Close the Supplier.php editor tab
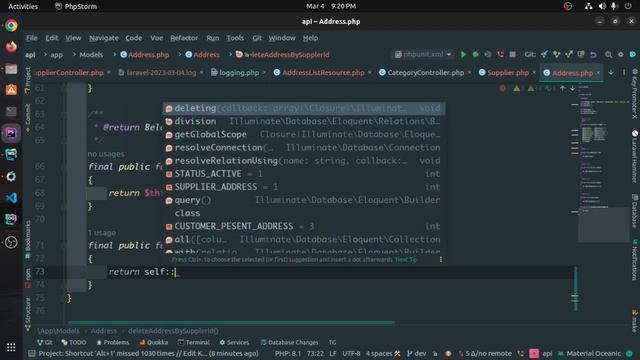 pos(534,73)
